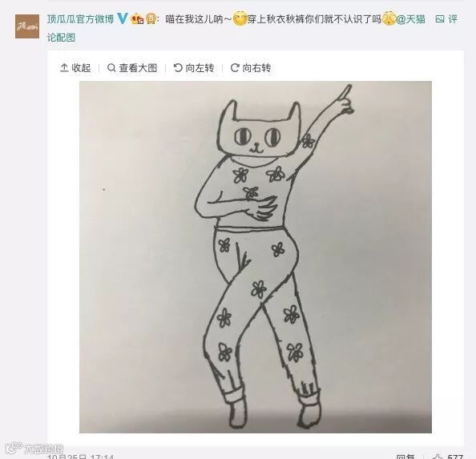Click the blue V verified badge

122,18
